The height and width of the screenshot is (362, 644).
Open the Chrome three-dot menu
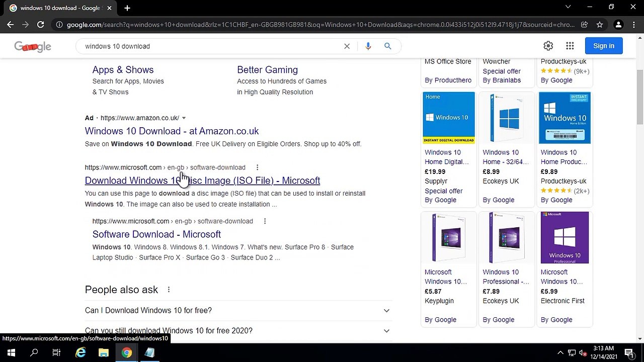(x=633, y=25)
